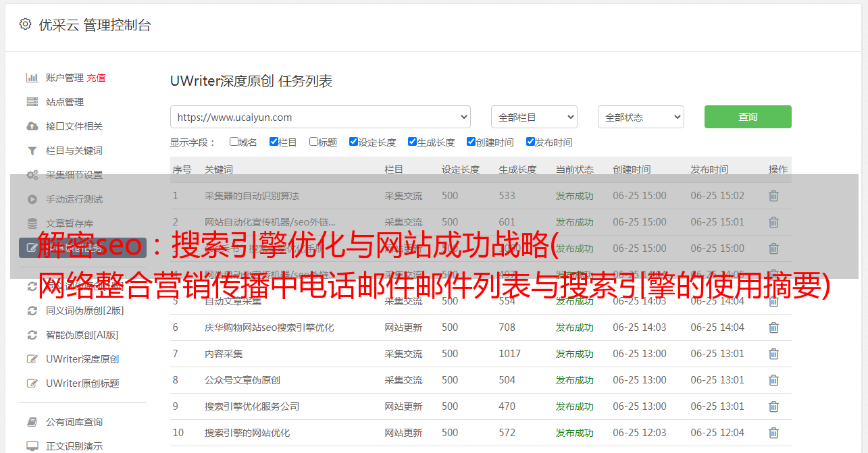868x453 pixels.
Task: Click keyword 搜索引擎的网站优化
Action: tap(247, 433)
